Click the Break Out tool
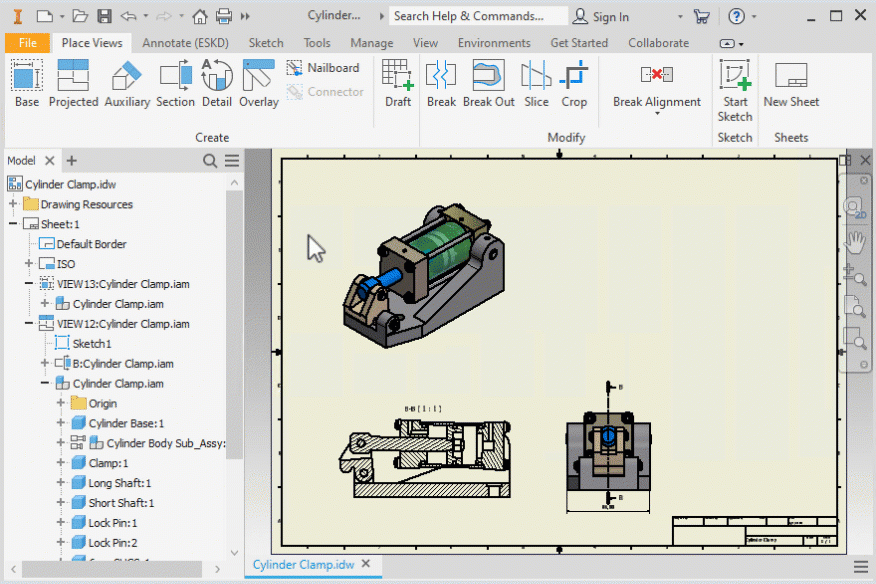The image size is (876, 584). point(489,82)
